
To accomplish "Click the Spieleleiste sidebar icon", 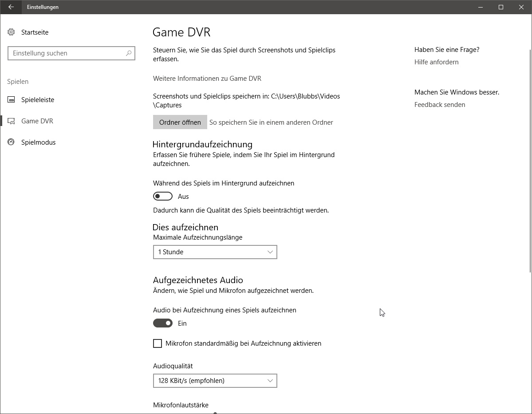I will click(11, 100).
